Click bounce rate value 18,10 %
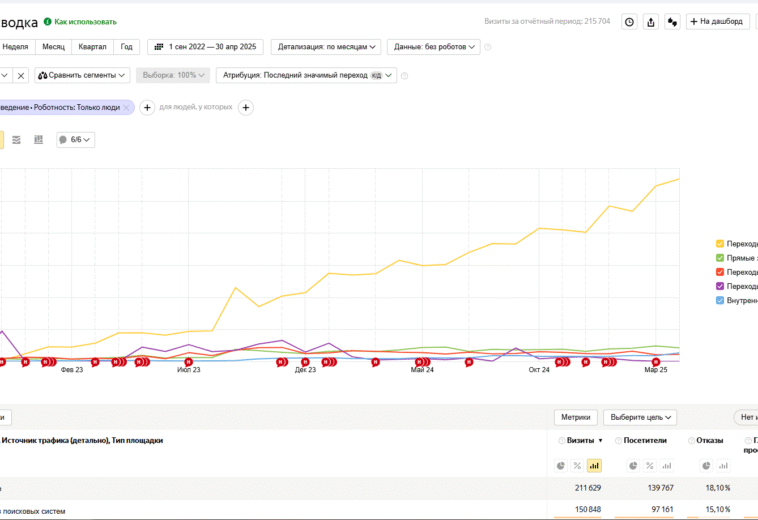Screen dimensions: 758x520 (718, 488)
